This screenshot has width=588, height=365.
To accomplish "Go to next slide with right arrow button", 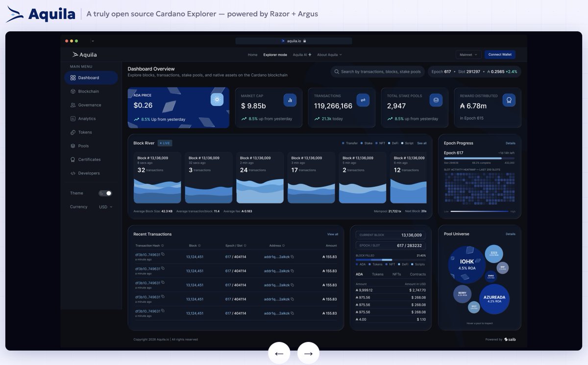I will tap(308, 353).
